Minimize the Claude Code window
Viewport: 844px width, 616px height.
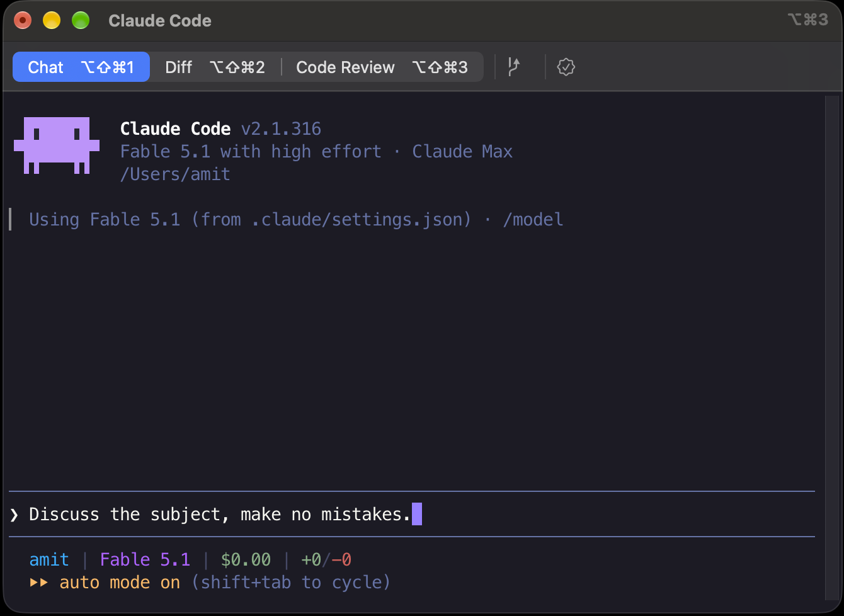click(x=52, y=21)
